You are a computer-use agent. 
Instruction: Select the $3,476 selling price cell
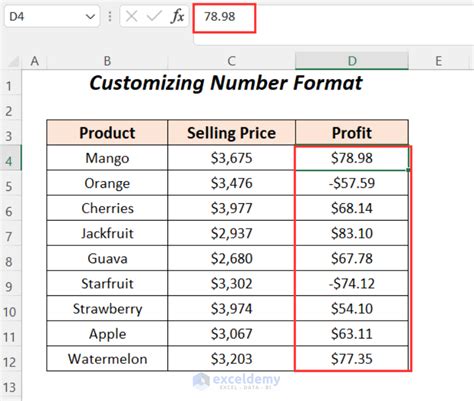(231, 183)
